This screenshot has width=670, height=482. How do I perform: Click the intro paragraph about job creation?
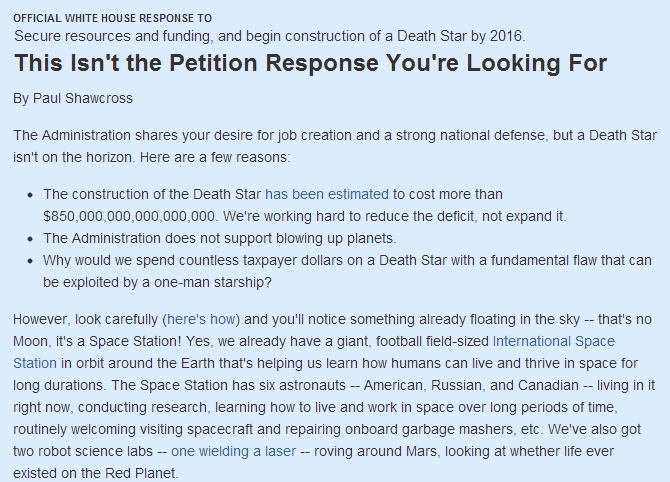tap(335, 146)
